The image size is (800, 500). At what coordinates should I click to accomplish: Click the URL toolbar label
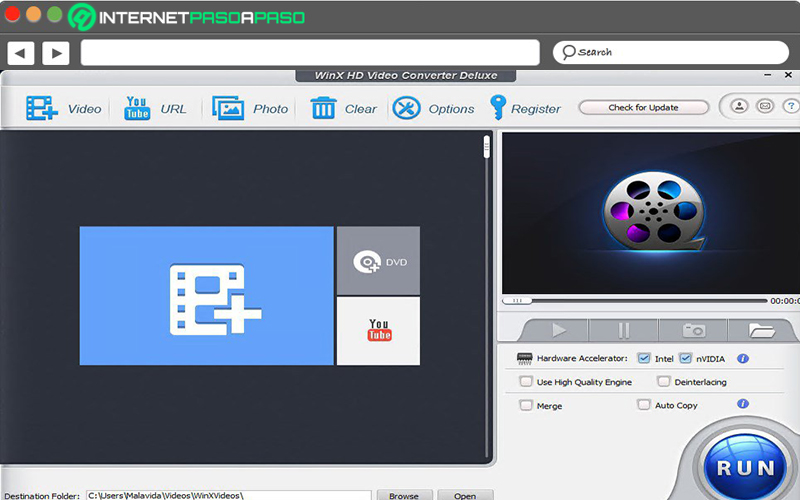(173, 109)
